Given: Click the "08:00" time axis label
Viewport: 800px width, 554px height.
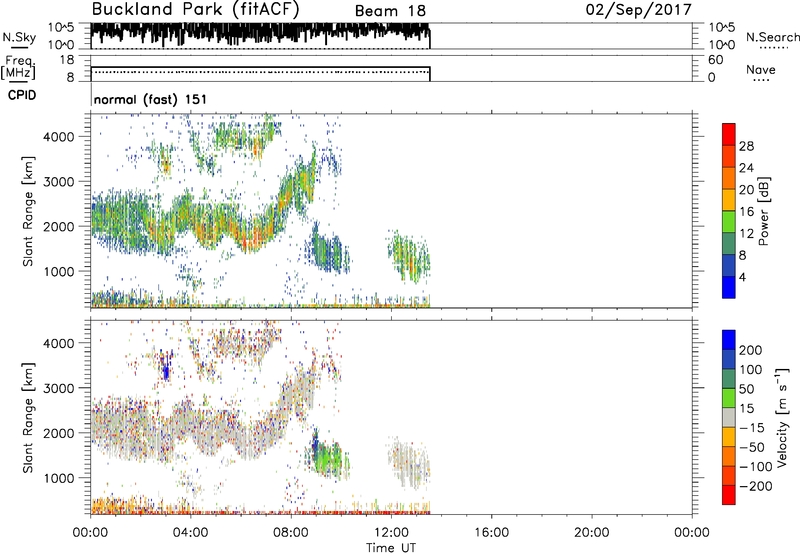Looking at the screenshot, I should point(291,533).
